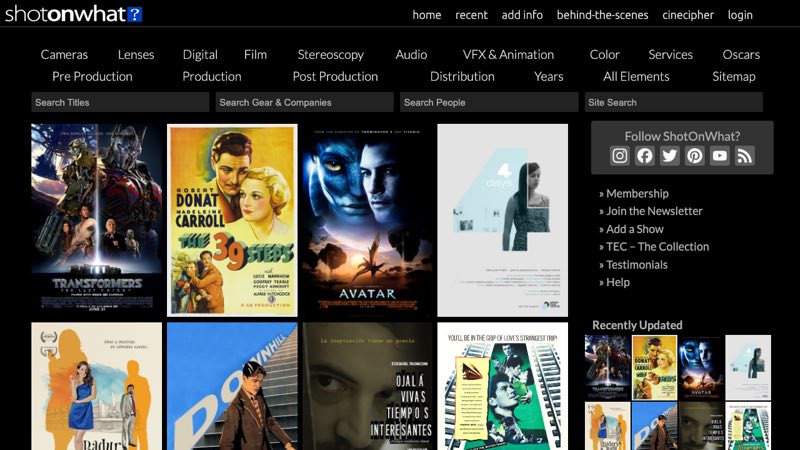Screen dimensions: 800x450
Task: Select the large Avatar poster
Action: [x=367, y=220]
